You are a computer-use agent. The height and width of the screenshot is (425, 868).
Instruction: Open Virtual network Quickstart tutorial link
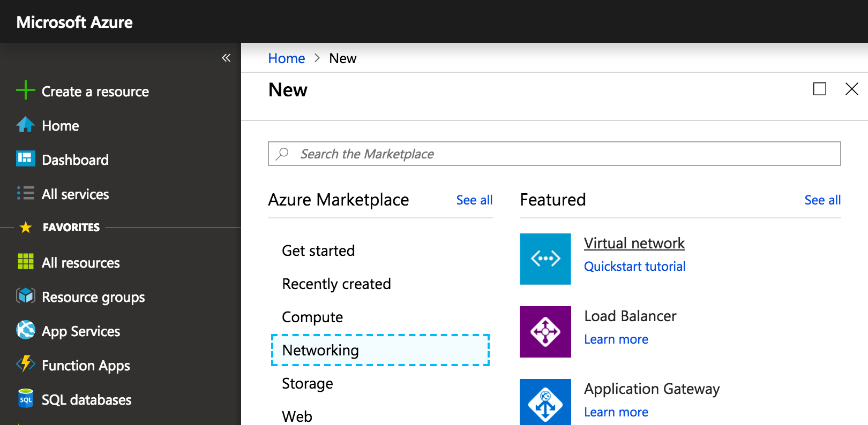(x=635, y=267)
